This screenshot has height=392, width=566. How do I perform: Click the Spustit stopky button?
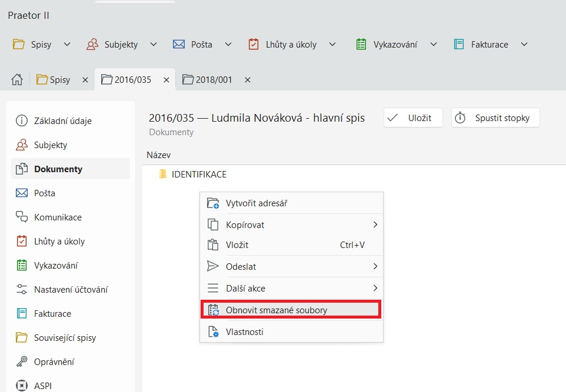tap(495, 118)
